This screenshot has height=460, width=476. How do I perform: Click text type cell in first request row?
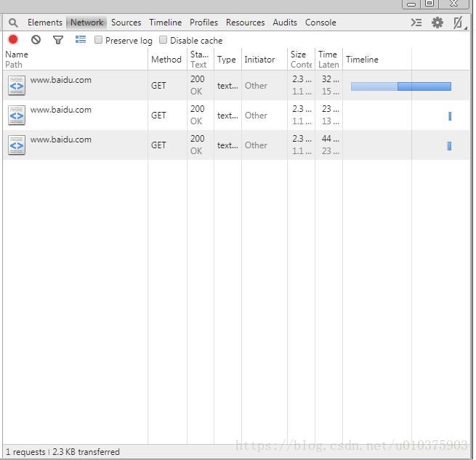click(227, 86)
